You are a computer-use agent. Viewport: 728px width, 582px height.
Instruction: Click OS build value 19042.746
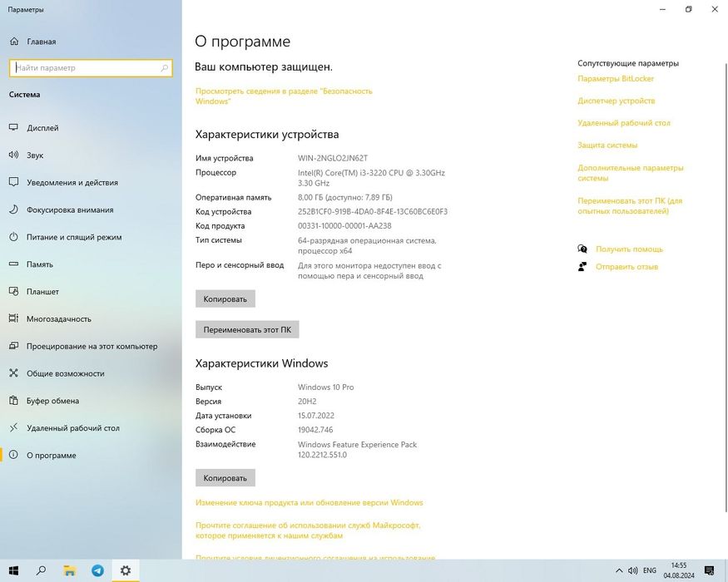tap(315, 430)
